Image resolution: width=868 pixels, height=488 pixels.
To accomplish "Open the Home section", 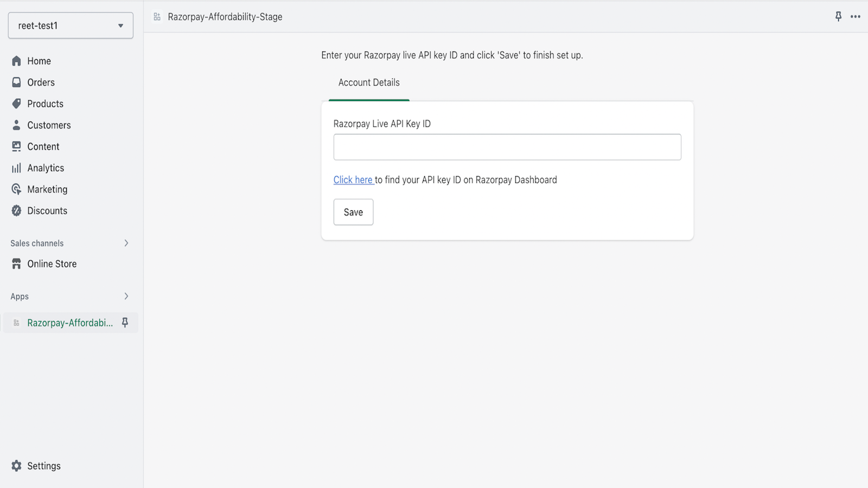I will (x=39, y=61).
